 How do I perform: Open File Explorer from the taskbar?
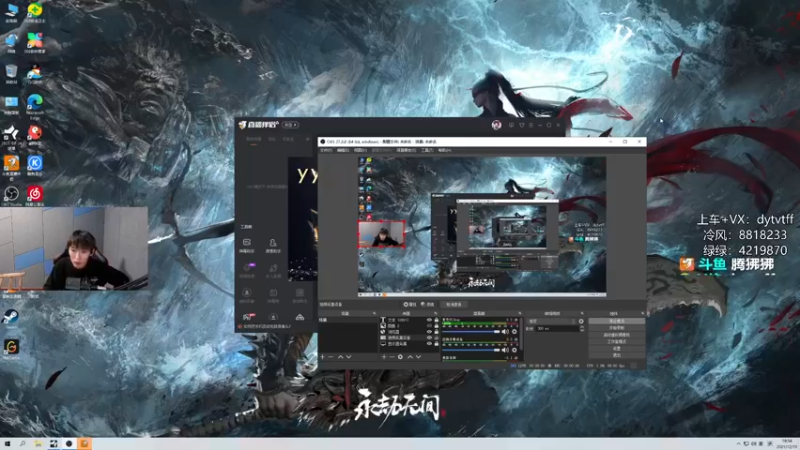click(38, 444)
